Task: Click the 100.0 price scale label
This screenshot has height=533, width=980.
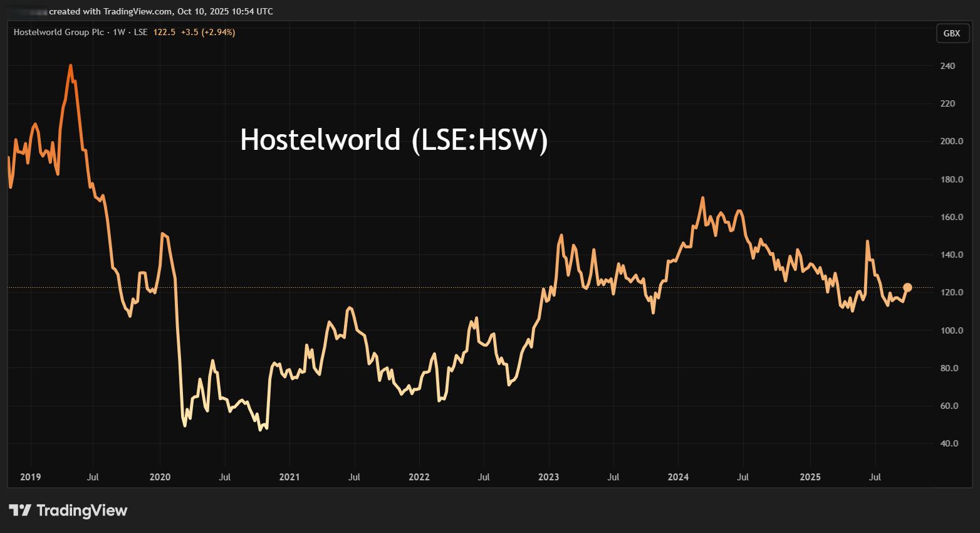Action: tap(951, 330)
